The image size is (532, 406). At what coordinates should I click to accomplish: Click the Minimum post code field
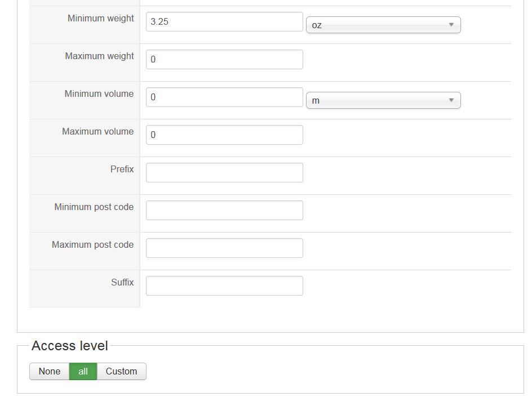pyautogui.click(x=224, y=211)
